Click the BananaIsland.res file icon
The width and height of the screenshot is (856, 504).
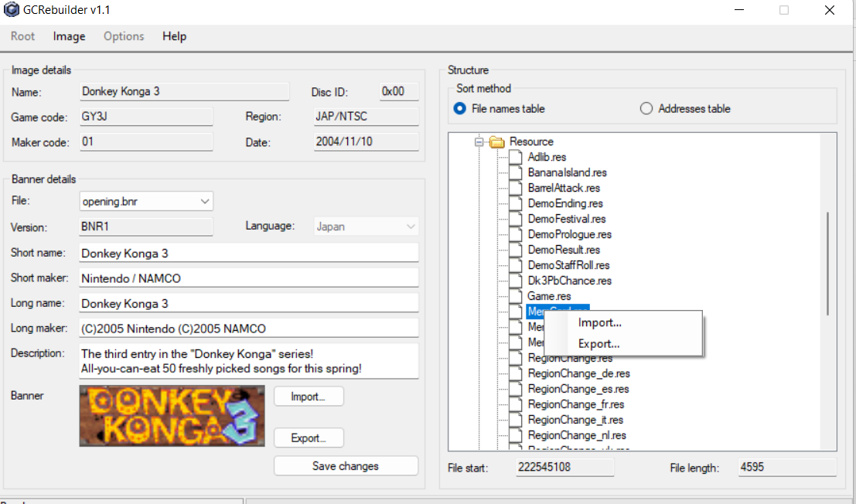point(516,172)
